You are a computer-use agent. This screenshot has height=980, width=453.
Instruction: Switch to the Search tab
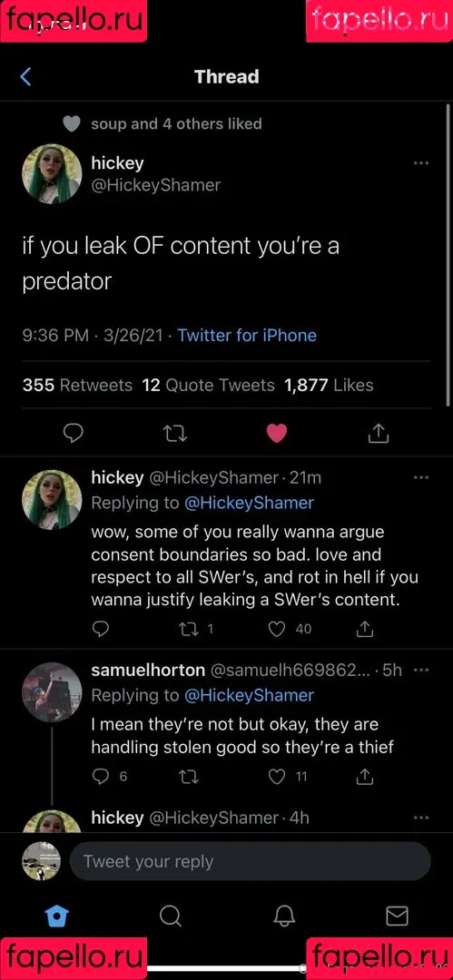pos(170,916)
